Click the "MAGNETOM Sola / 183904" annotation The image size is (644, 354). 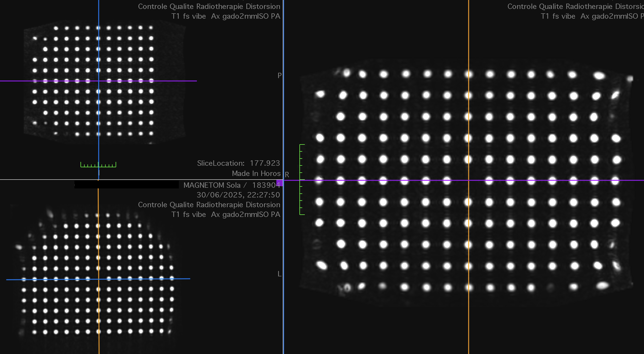(x=232, y=185)
